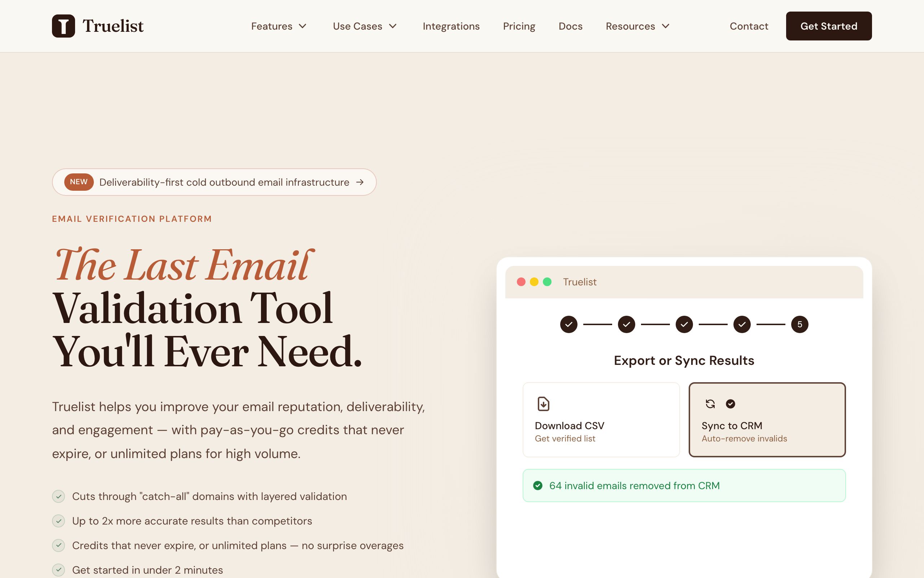Select the first completed step circle
The image size is (924, 578).
(x=569, y=324)
